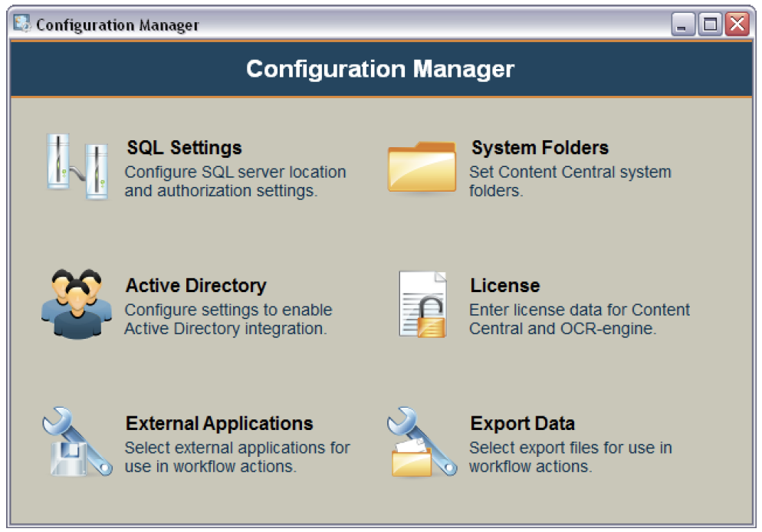Viewport: 762px width, 532px height.
Task: Close the Configuration Manager window
Action: click(737, 24)
